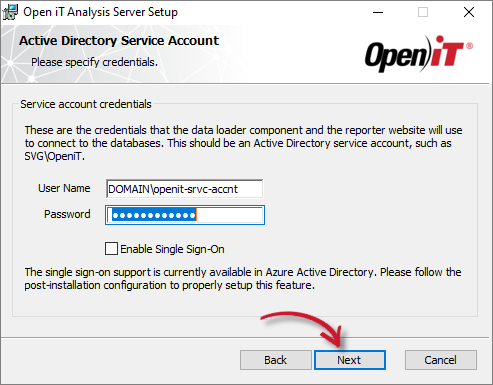This screenshot has height=385, width=493.
Task: Click the 'Open iT Analysis Server Setup' title text
Action: (100, 12)
